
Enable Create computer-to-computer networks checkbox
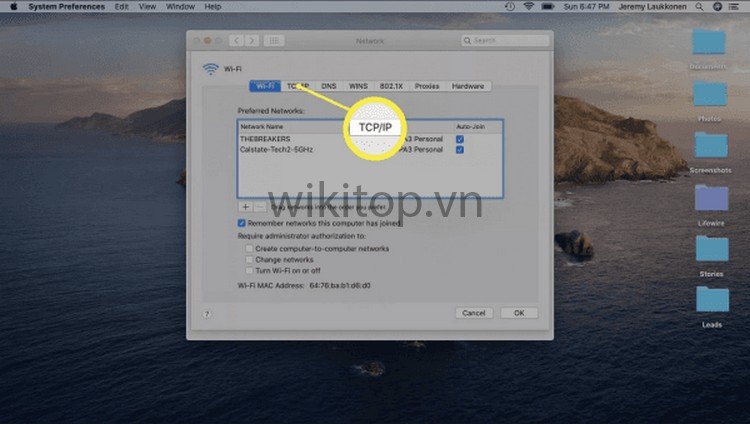249,247
